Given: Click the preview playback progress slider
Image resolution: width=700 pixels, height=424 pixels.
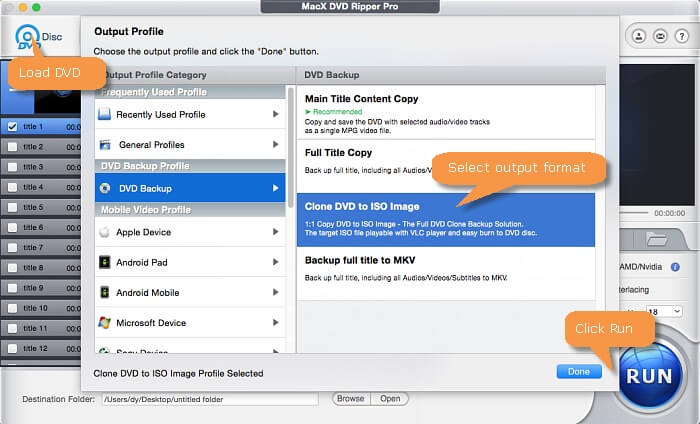Looking at the screenshot, I should (634, 213).
